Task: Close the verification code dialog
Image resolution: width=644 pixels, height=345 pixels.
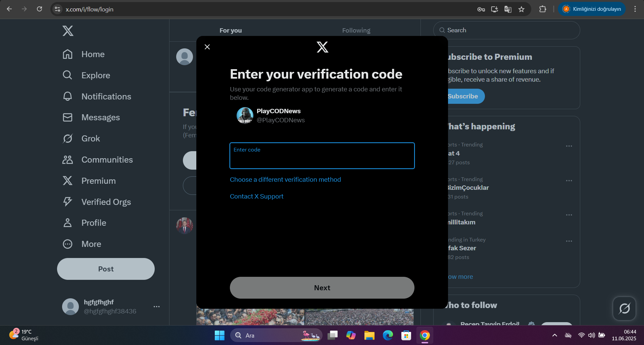Action: [x=207, y=47]
